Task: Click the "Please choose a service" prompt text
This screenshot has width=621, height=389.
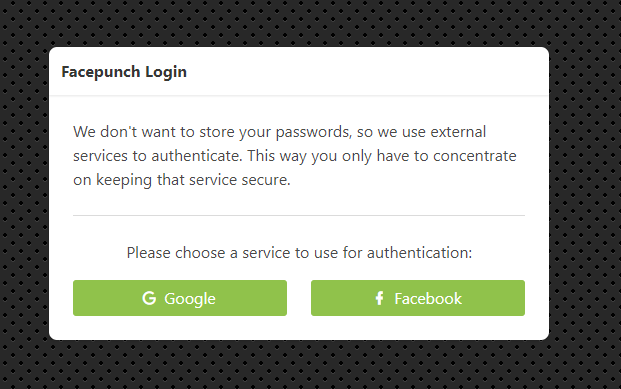Action: (299, 253)
